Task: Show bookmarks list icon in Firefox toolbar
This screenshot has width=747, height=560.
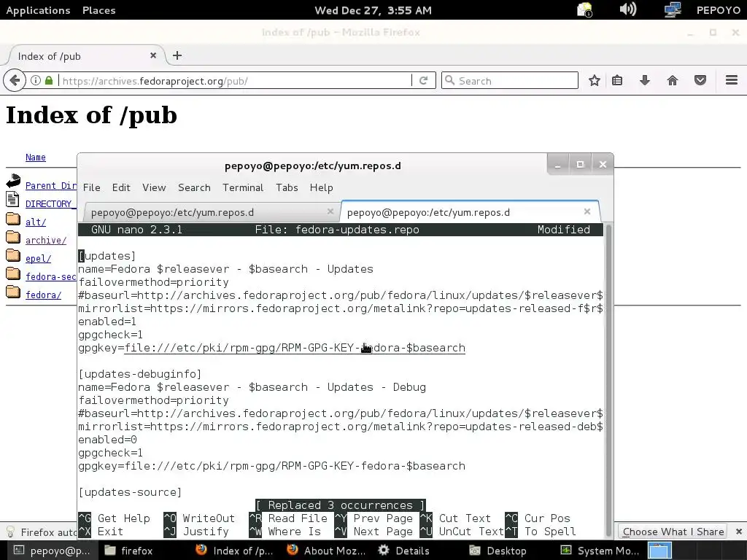Action: (617, 80)
